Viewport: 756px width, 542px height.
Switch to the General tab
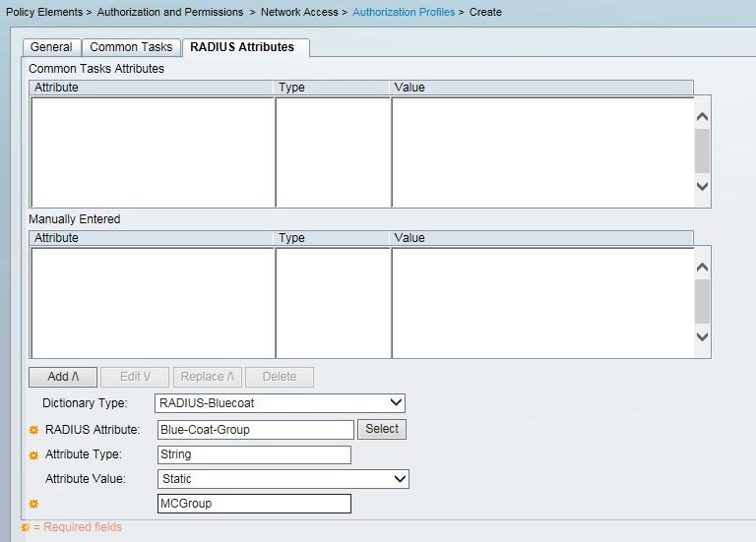coord(51,47)
